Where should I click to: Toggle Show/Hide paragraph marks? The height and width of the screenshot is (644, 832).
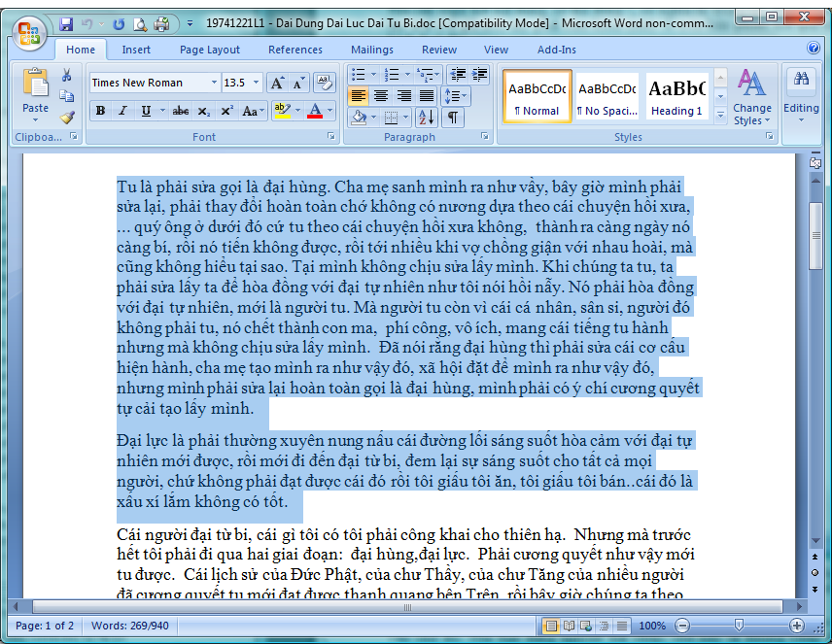(x=453, y=118)
